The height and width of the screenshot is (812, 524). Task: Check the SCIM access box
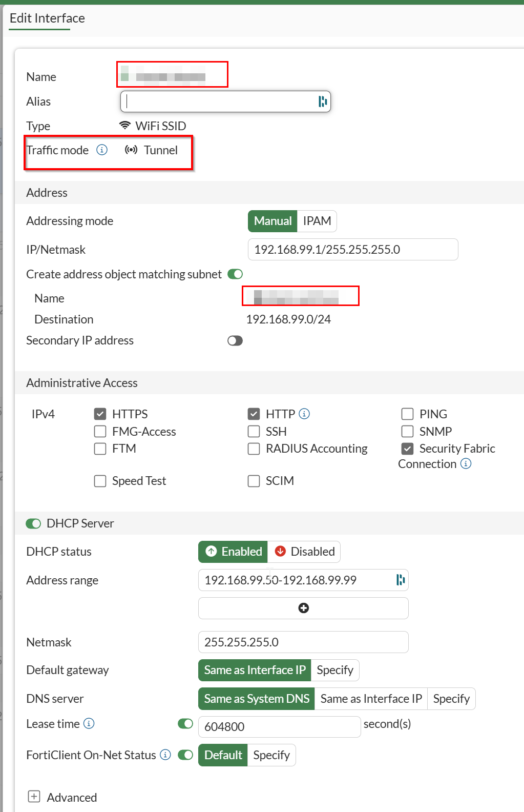254,481
